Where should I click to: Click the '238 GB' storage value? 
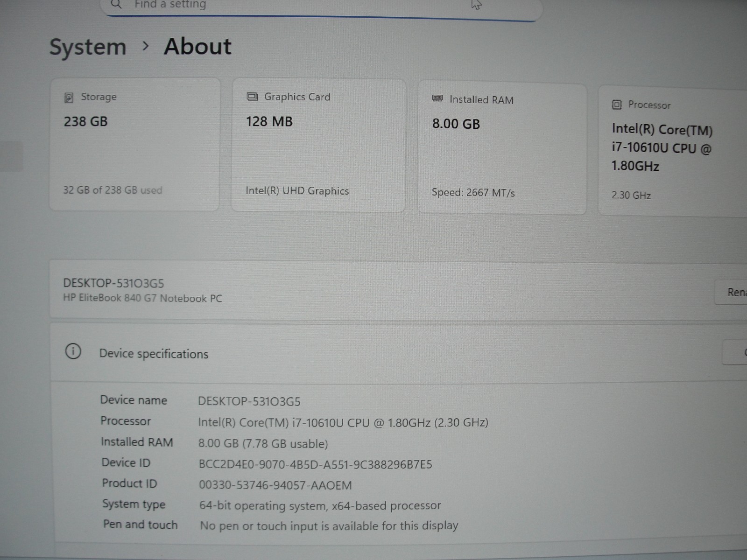[x=86, y=122]
